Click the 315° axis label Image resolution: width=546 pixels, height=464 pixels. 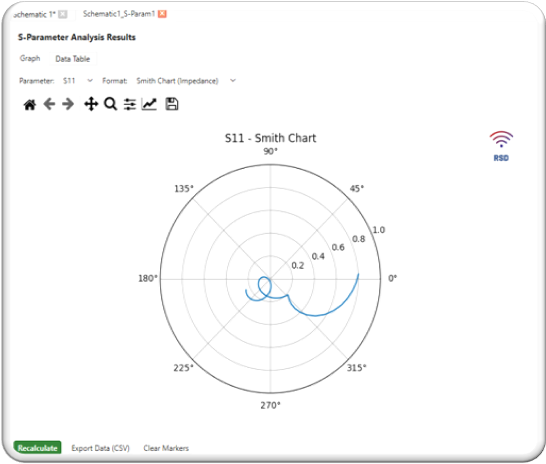[x=357, y=368]
